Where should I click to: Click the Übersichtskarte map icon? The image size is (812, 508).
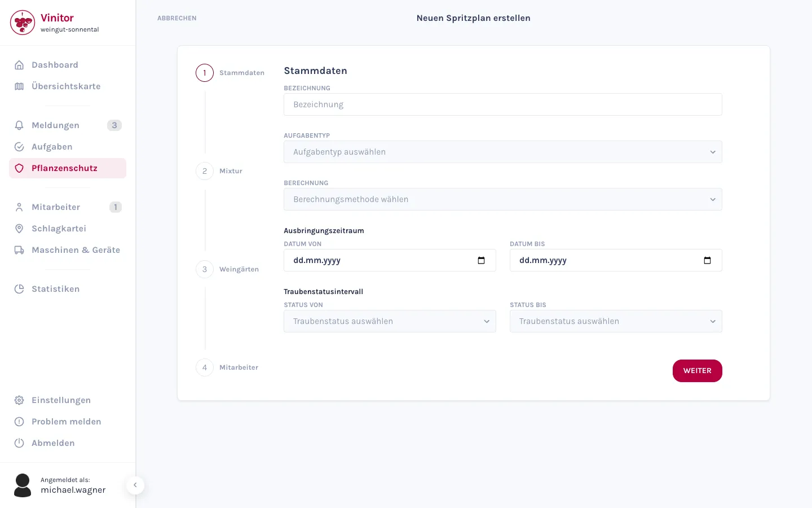[19, 86]
